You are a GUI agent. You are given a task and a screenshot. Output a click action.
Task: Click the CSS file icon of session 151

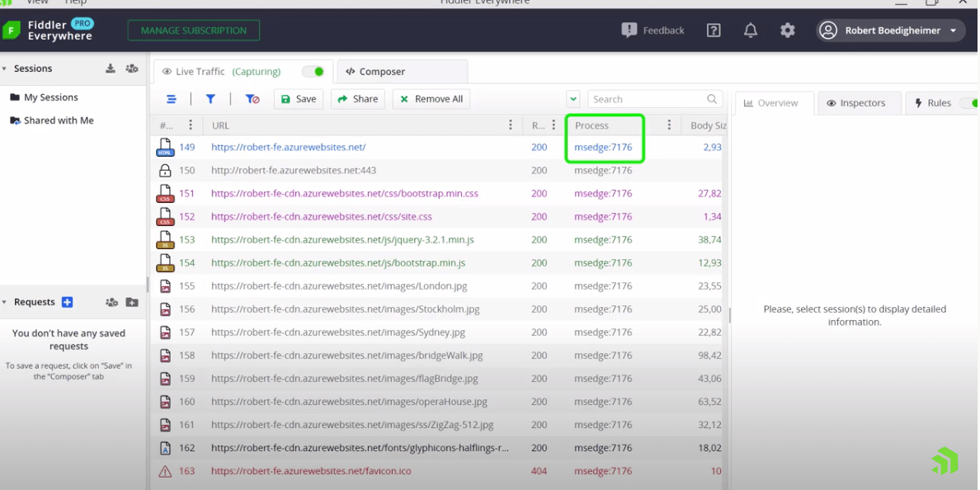tap(165, 194)
